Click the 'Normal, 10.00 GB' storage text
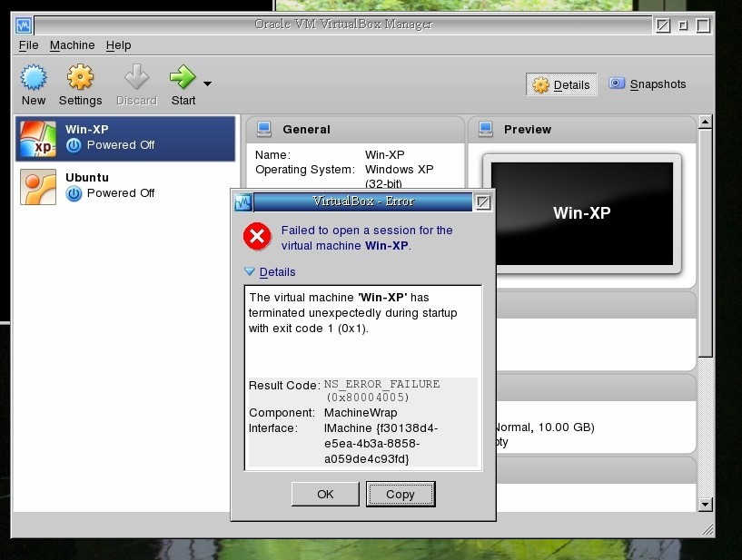The image size is (742, 560). pos(545,427)
